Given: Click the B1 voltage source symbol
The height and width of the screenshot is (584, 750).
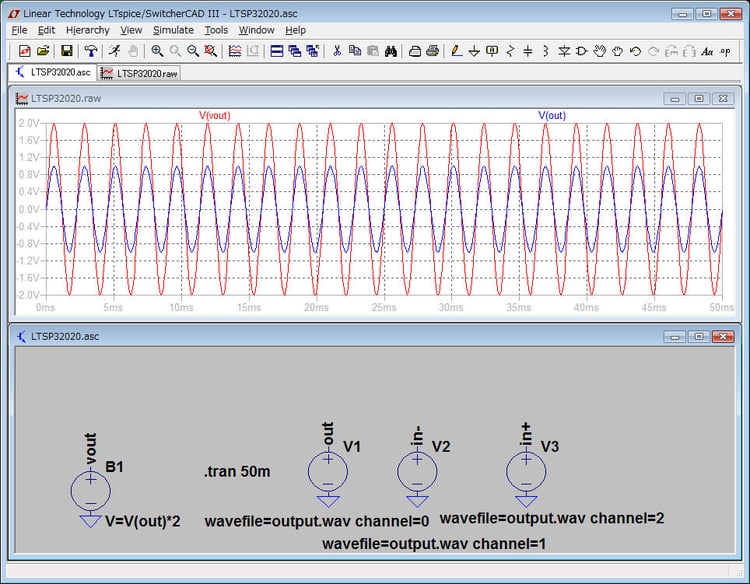Looking at the screenshot, I should click(x=90, y=489).
